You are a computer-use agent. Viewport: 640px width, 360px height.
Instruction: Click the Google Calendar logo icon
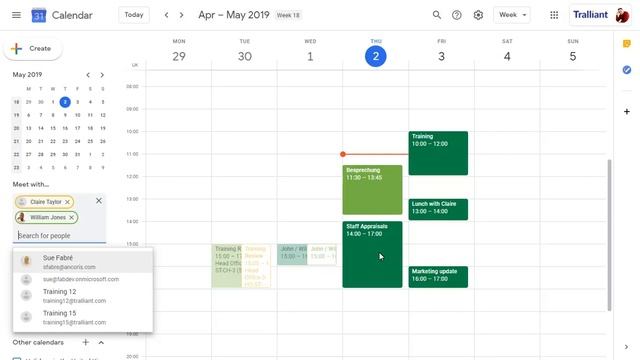point(39,15)
